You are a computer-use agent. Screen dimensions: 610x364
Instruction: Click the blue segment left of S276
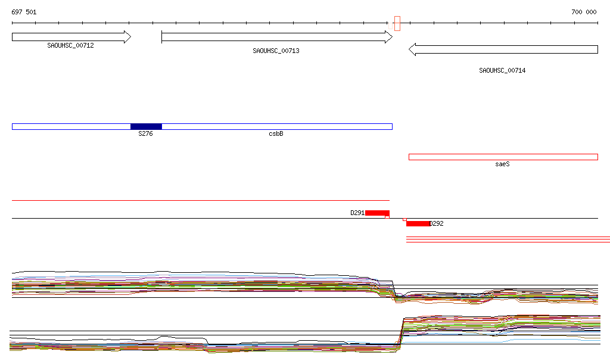71,126
